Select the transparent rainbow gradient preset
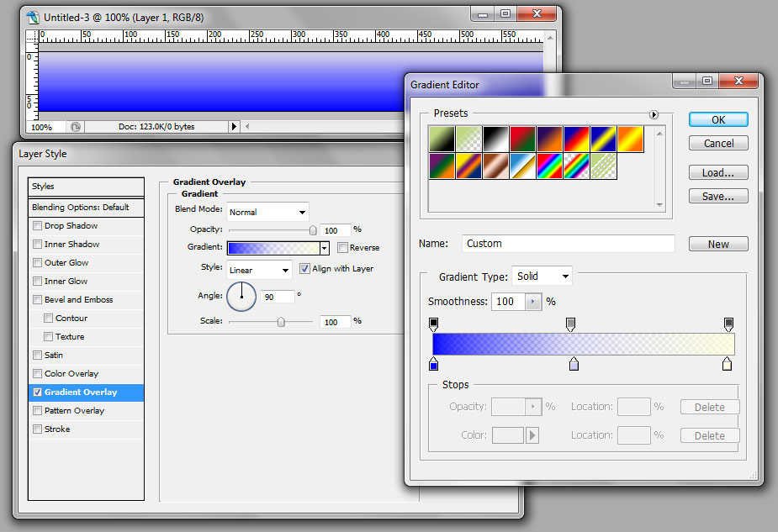 576,166
